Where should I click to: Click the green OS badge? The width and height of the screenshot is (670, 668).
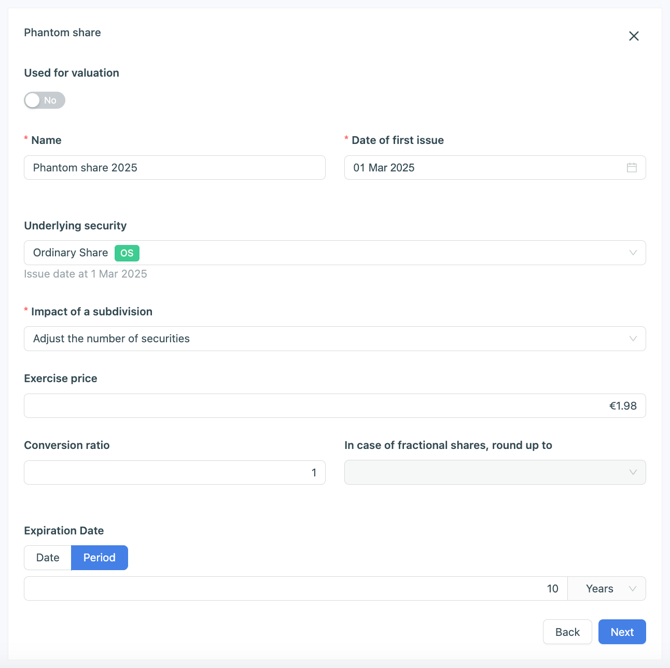coord(127,253)
